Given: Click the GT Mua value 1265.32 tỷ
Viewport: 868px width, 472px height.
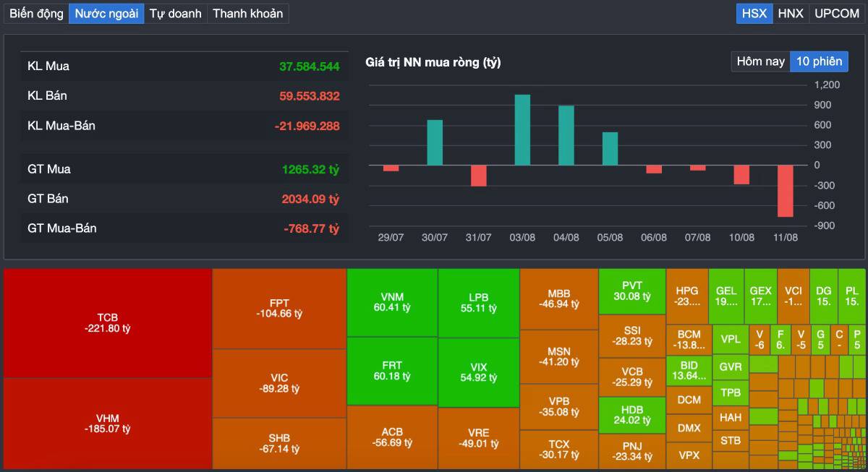Looking at the screenshot, I should point(311,169).
